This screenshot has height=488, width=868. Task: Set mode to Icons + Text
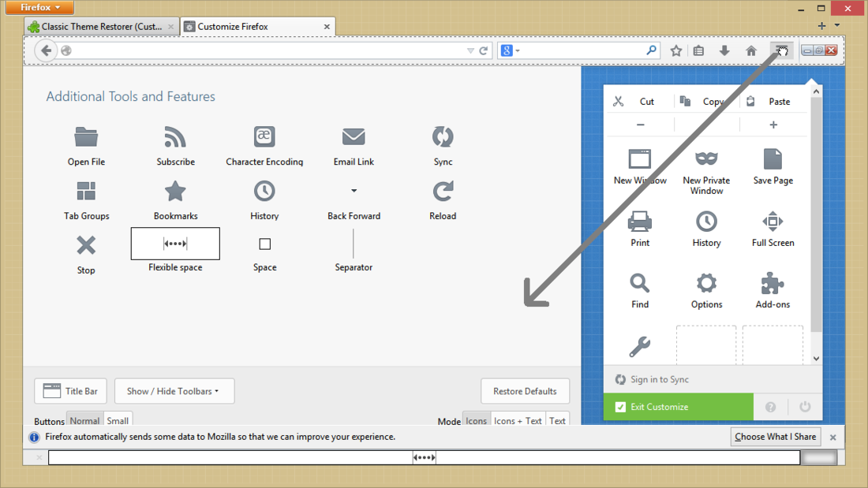coord(518,420)
